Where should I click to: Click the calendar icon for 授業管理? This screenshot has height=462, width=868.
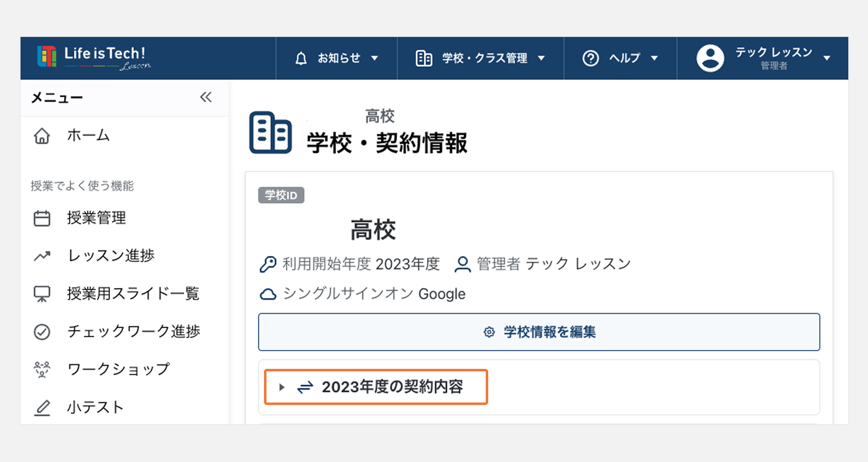[41, 218]
